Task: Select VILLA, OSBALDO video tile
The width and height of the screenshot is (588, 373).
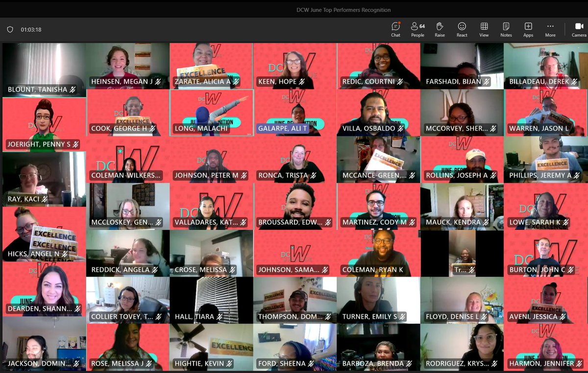Action: click(378, 113)
